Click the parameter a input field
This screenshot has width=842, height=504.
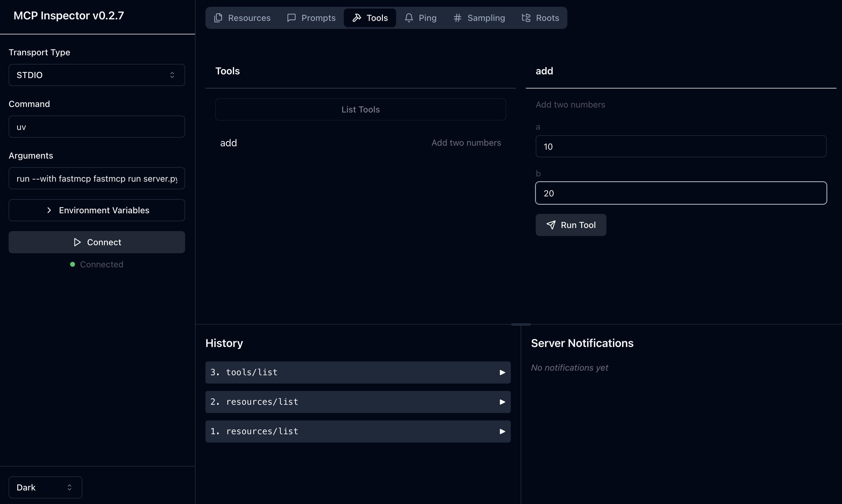click(x=681, y=146)
